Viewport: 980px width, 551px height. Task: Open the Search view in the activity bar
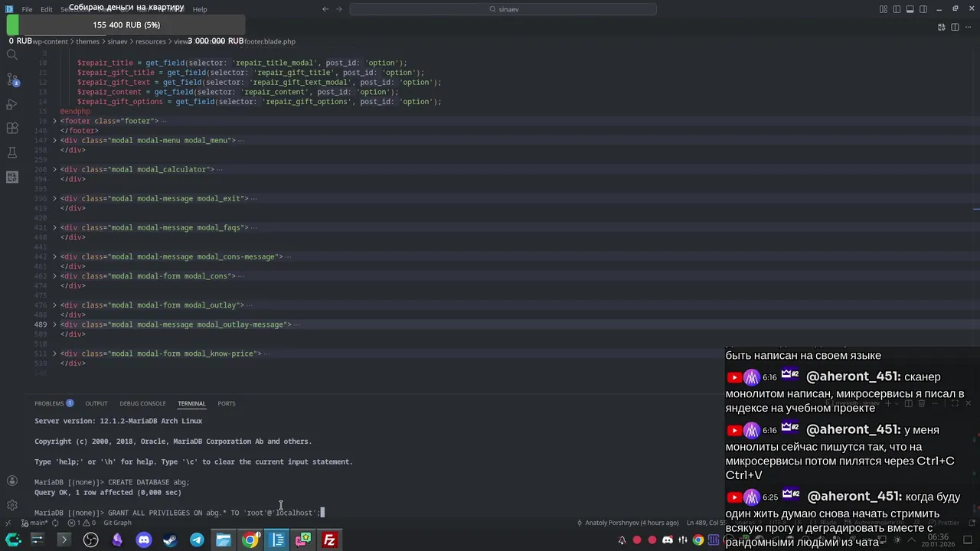pos(12,55)
